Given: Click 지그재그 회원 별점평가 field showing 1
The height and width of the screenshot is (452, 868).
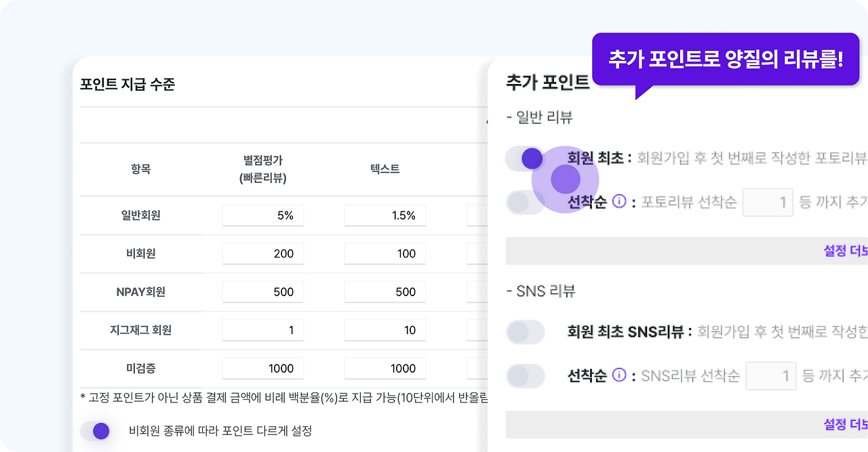Looking at the screenshot, I should (263, 330).
